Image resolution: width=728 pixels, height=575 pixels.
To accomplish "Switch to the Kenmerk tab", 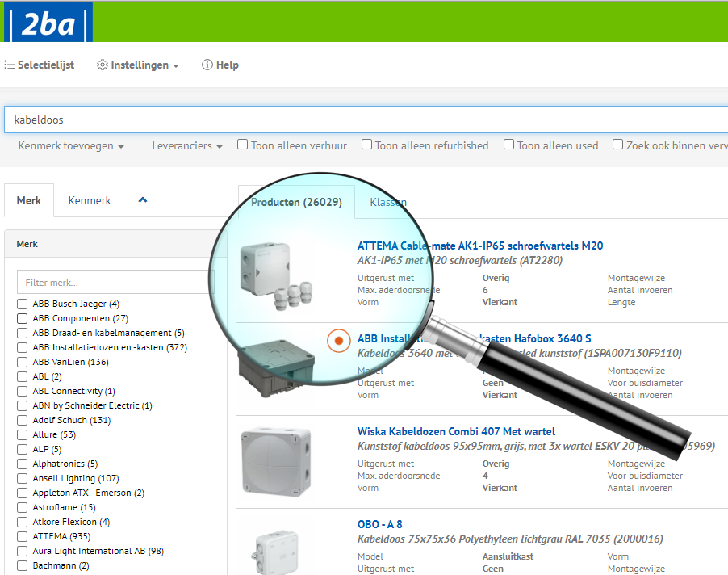I will (90, 200).
